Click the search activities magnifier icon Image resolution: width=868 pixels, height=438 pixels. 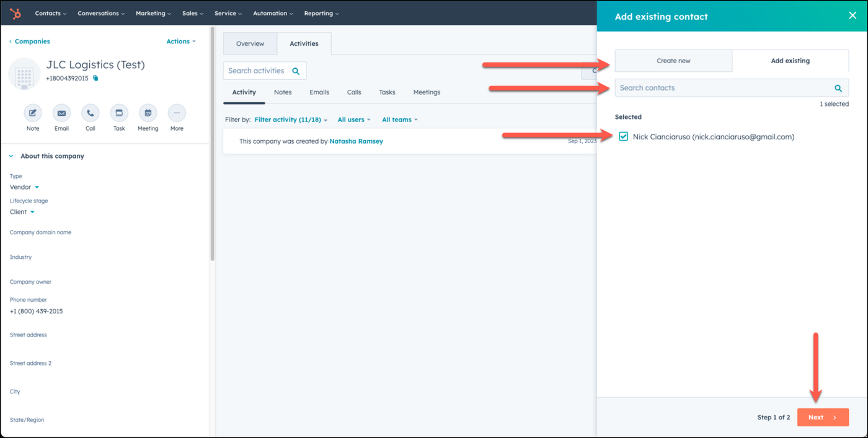click(296, 71)
